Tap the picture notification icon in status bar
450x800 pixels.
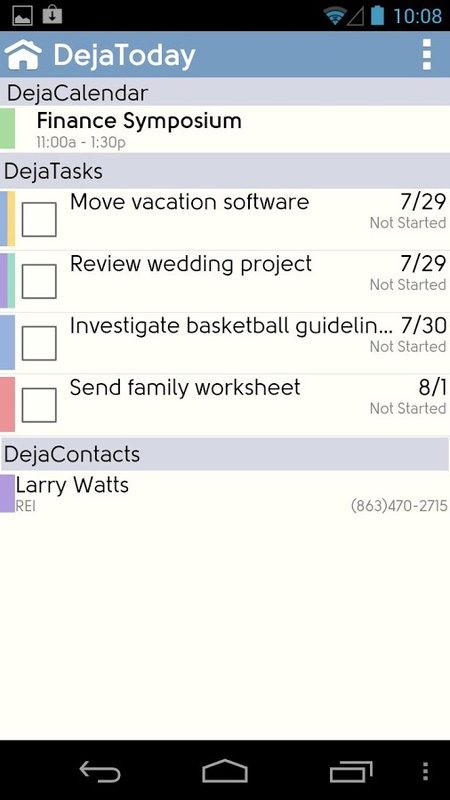(x=22, y=15)
